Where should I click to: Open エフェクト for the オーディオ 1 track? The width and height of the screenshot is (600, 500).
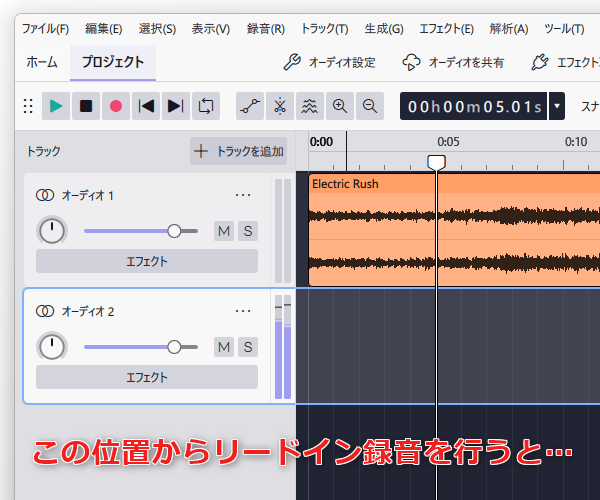[147, 261]
